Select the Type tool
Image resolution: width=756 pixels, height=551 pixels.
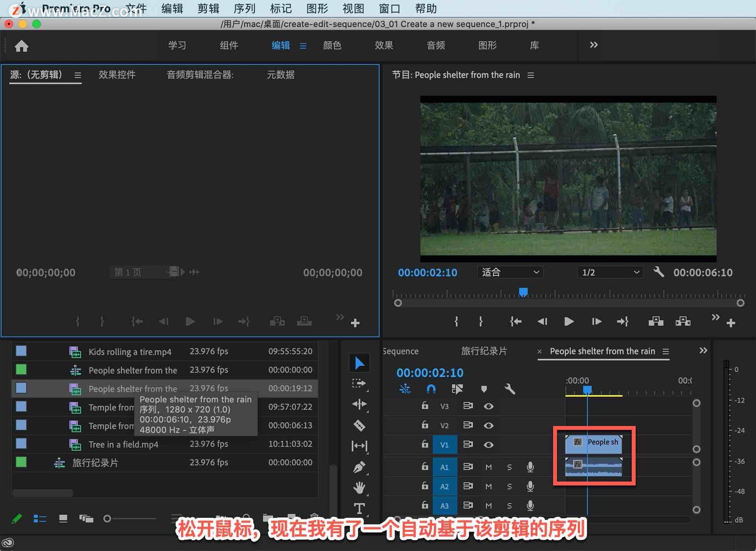(359, 508)
